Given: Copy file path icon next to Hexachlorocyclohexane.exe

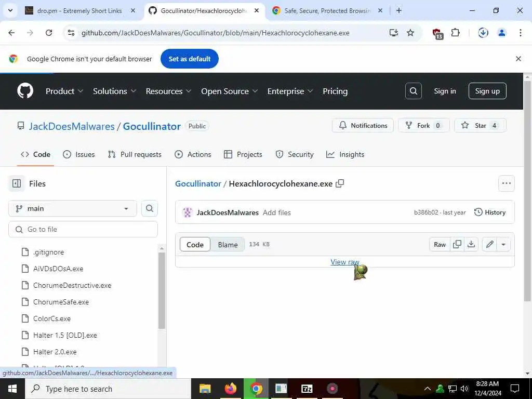Looking at the screenshot, I should coord(340,183).
